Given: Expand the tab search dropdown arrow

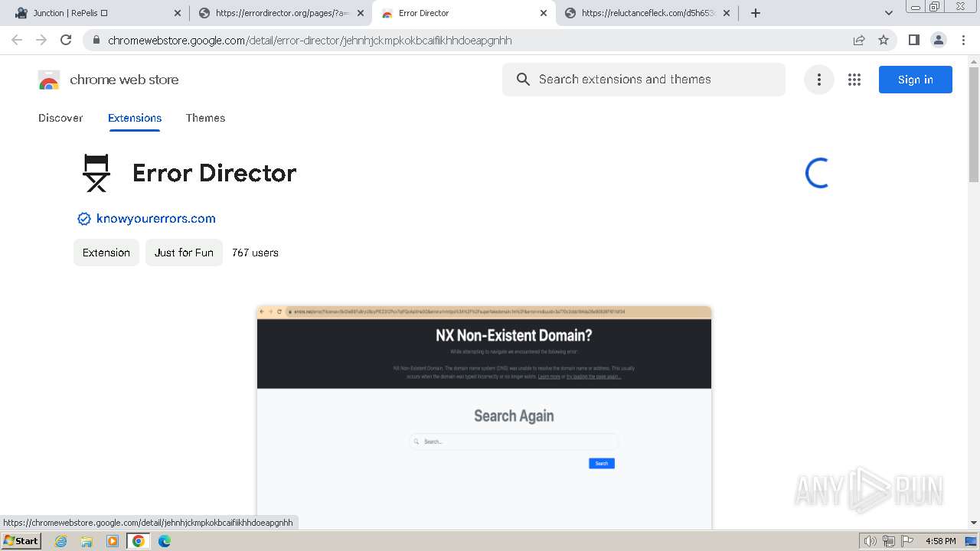Looking at the screenshot, I should (x=888, y=13).
